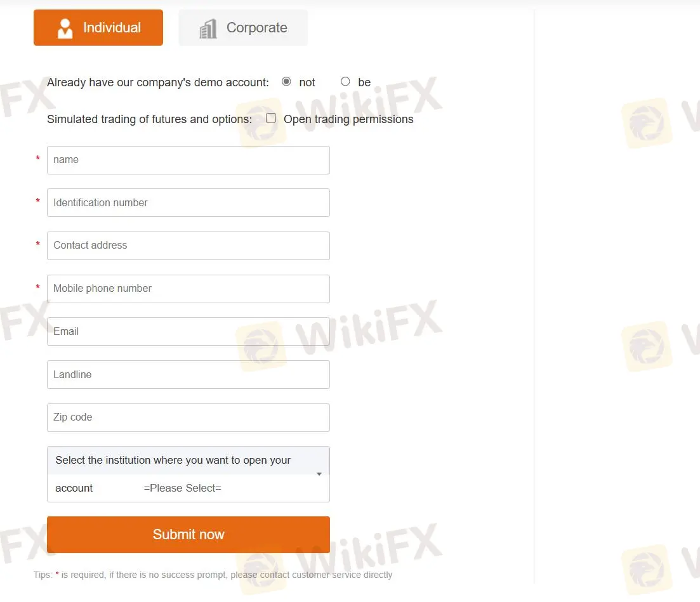Expand the =Please Select= option list
This screenshot has height=602, width=700.
pyautogui.click(x=183, y=488)
